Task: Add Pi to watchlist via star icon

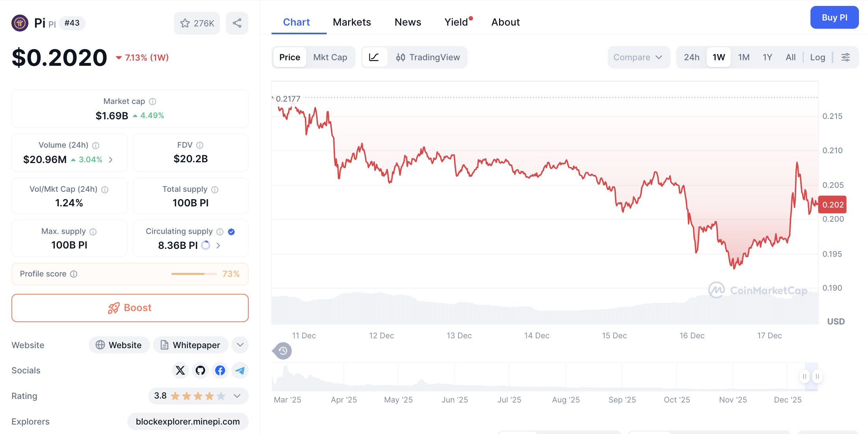Action: pos(185,23)
